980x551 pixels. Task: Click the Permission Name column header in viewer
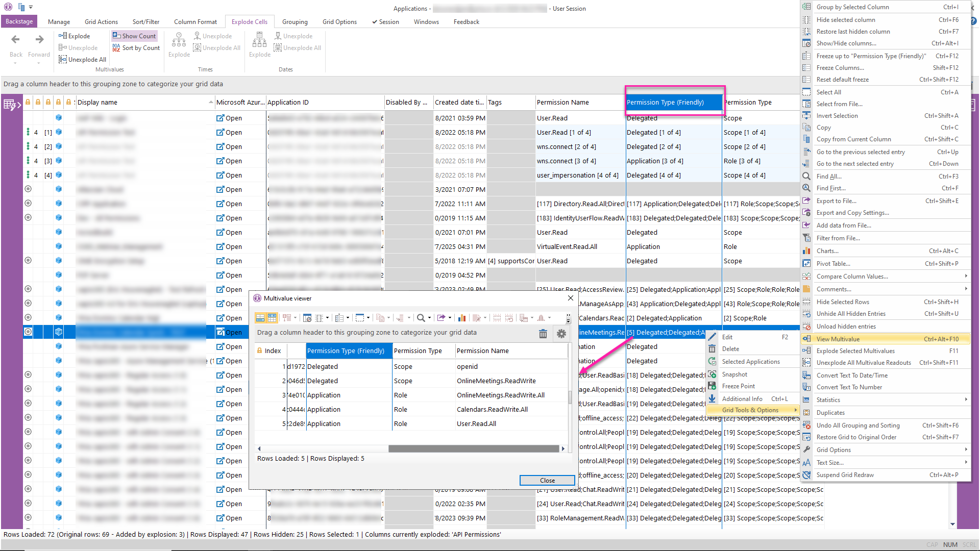(x=482, y=351)
